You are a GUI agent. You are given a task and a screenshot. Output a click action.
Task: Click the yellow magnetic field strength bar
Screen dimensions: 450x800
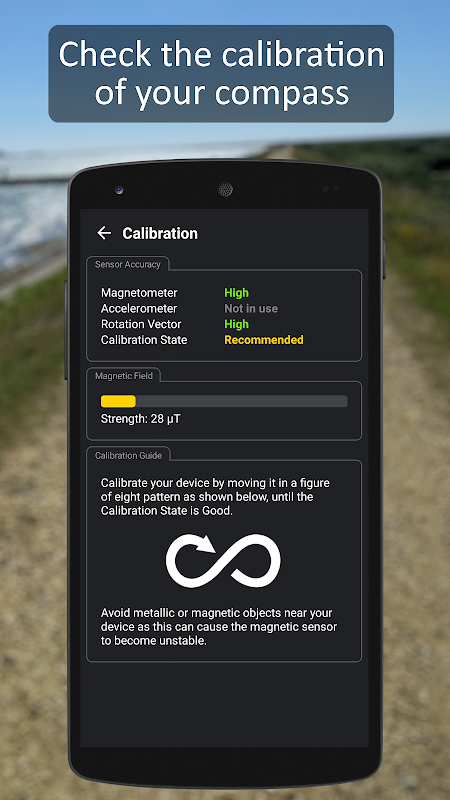coord(118,401)
